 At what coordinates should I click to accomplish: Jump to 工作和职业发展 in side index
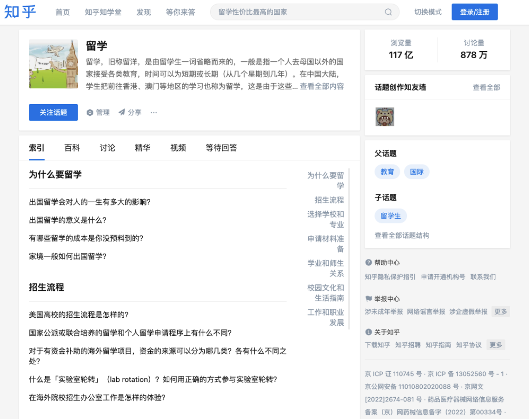(327, 319)
